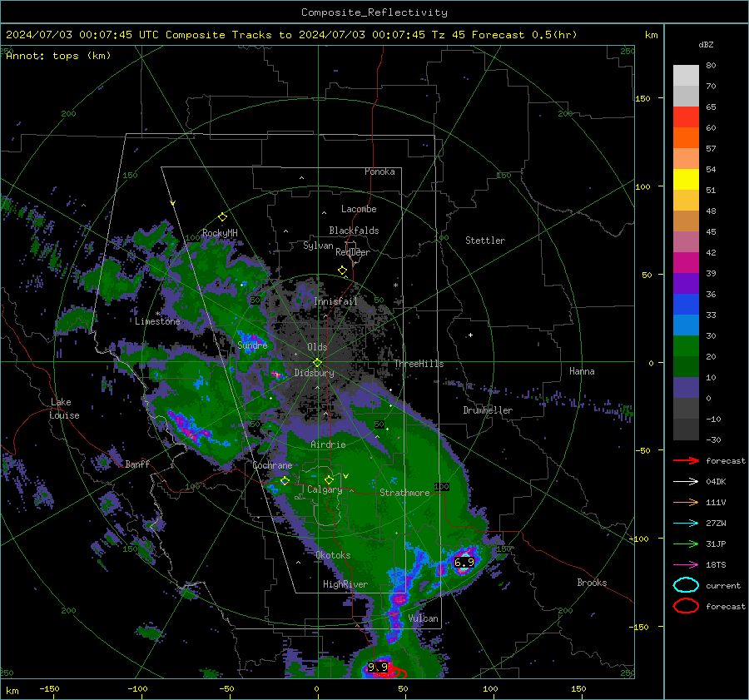Click the 'Annot: tops (km)' annotation text
The image size is (749, 700).
[58, 56]
